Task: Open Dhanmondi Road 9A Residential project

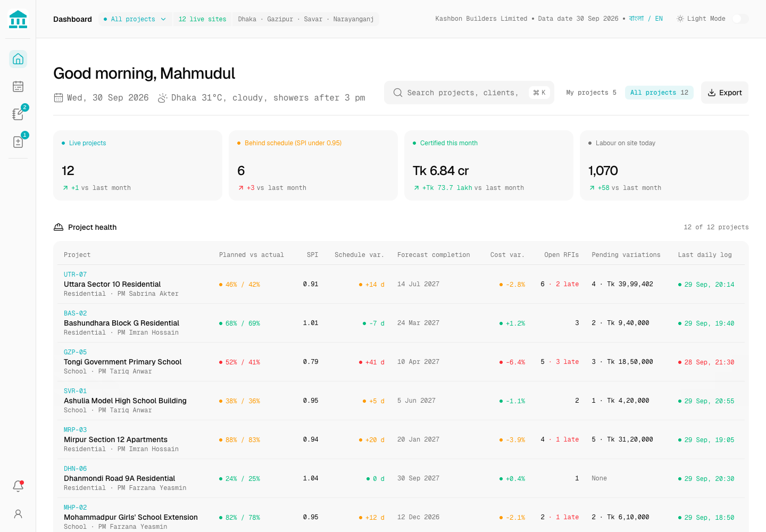Action: coord(119,478)
